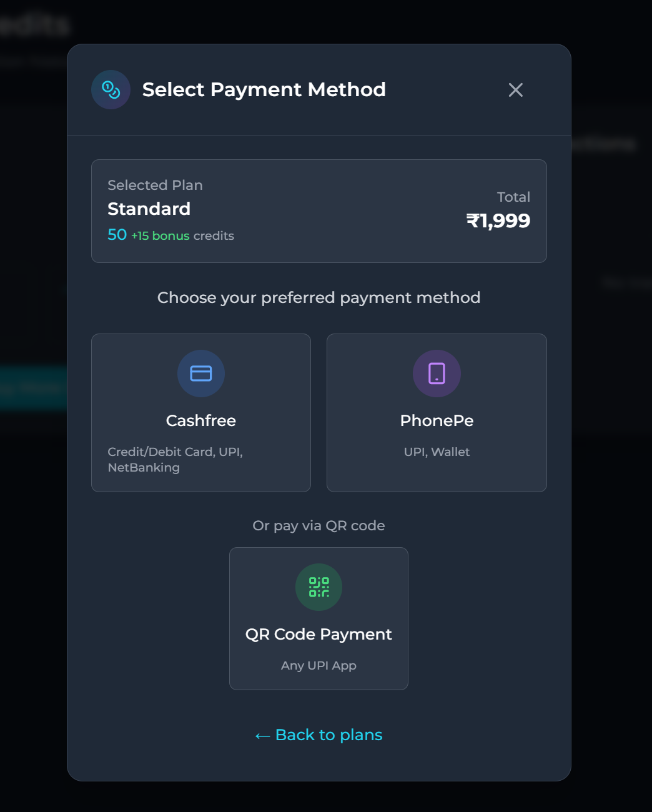
Task: Choose the PhonePe payment label
Action: pyautogui.click(x=437, y=420)
